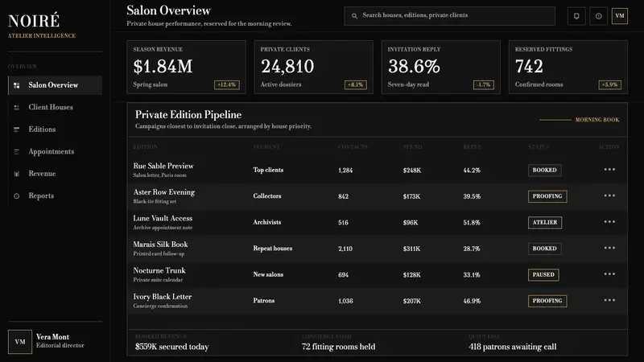Open the Revenue section
This screenshot has height=362, width=644.
click(55, 174)
